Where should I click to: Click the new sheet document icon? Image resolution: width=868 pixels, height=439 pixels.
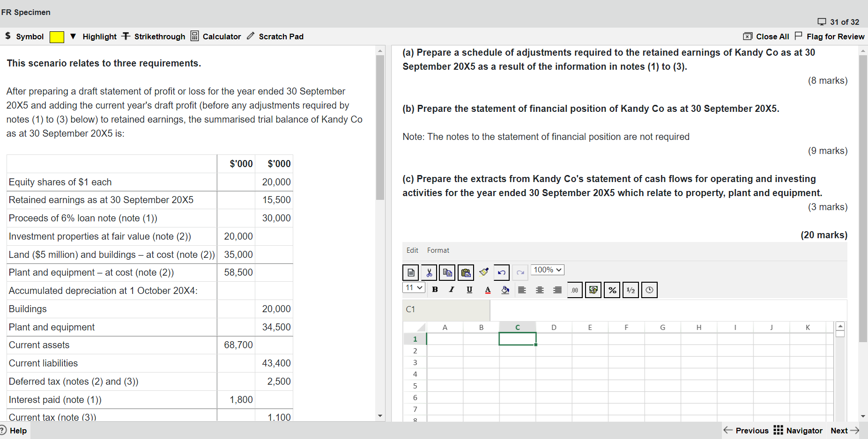[x=411, y=272]
